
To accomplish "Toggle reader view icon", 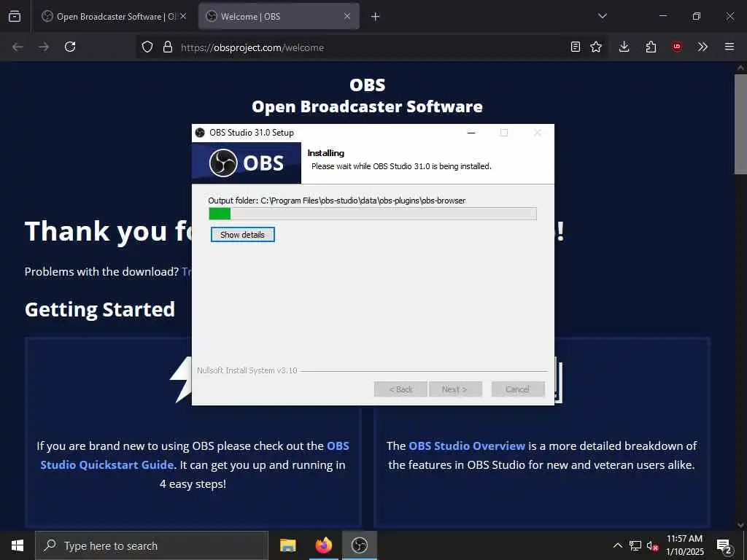I will pos(576,47).
